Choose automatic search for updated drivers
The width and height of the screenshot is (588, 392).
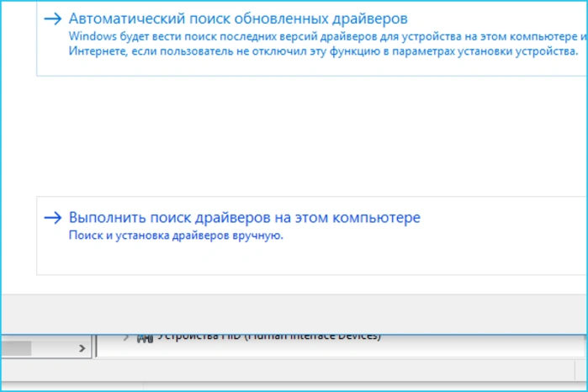pos(312,38)
